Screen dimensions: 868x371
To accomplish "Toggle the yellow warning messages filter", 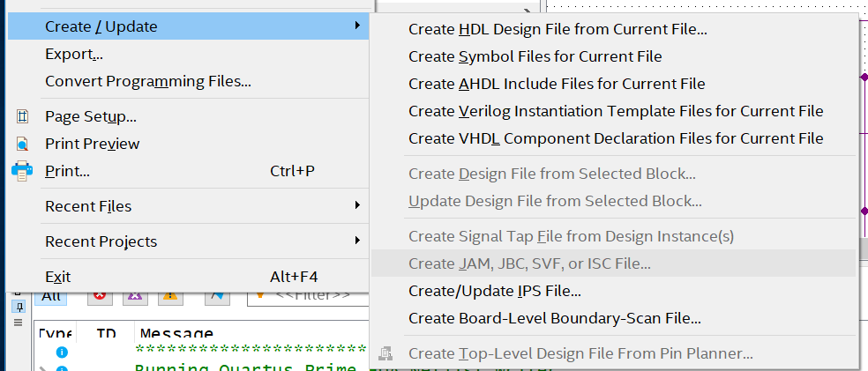I will click(x=170, y=298).
